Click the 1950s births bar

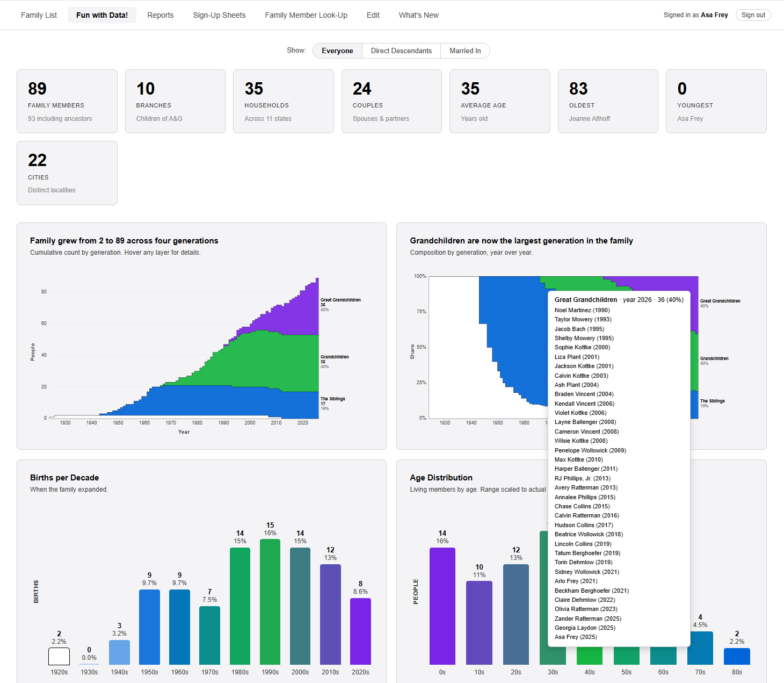tap(149, 627)
